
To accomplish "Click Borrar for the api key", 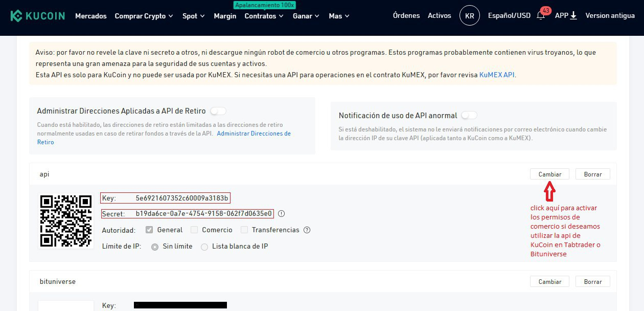I will (x=593, y=174).
